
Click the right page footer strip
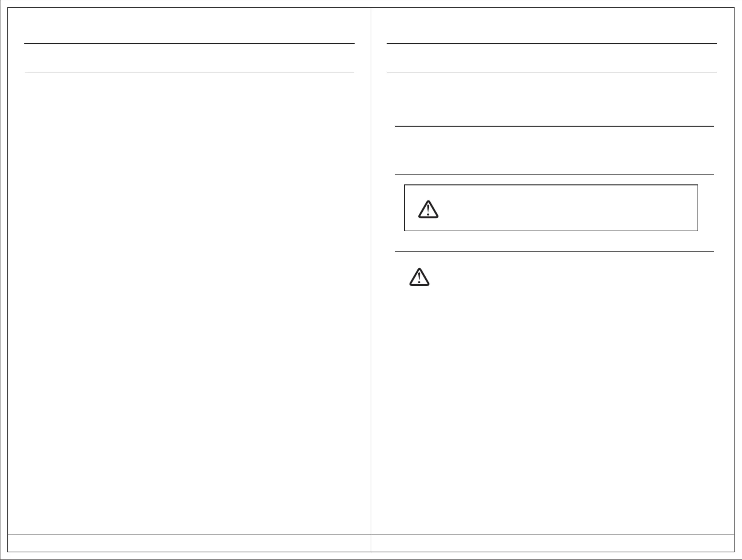pos(553,543)
